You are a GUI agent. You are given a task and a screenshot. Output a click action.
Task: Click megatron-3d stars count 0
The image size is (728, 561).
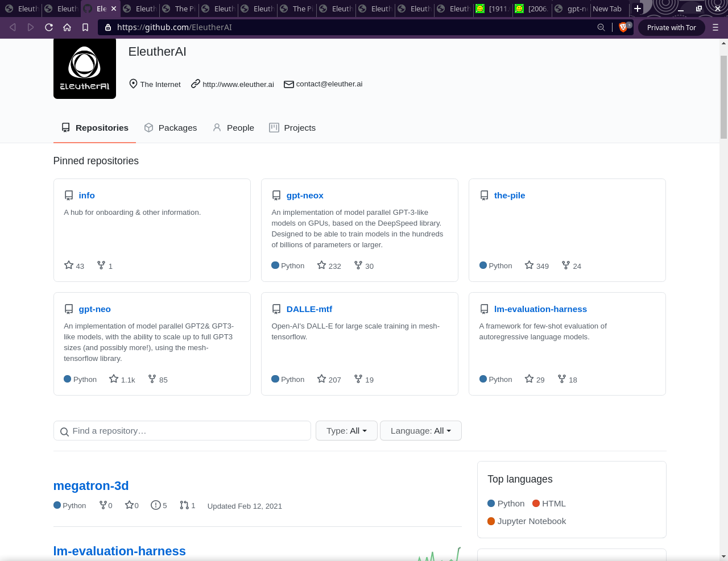click(132, 505)
